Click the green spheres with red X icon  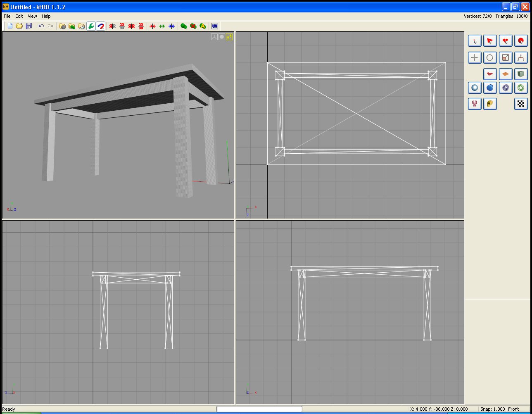[x=193, y=26]
